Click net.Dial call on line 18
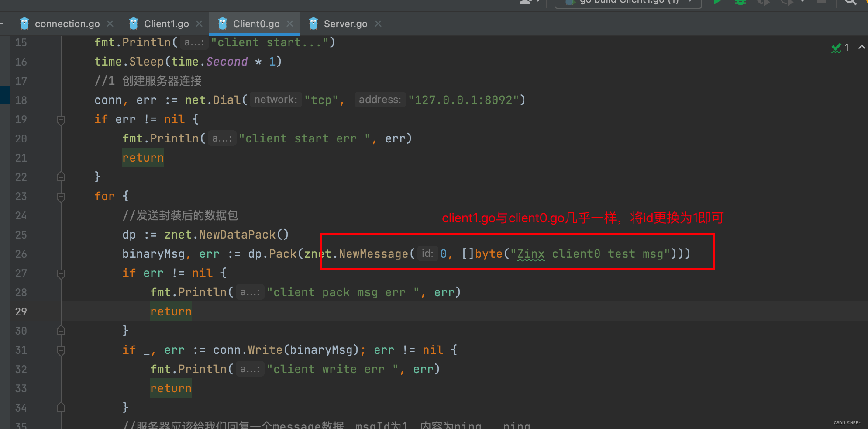 pos(213,100)
